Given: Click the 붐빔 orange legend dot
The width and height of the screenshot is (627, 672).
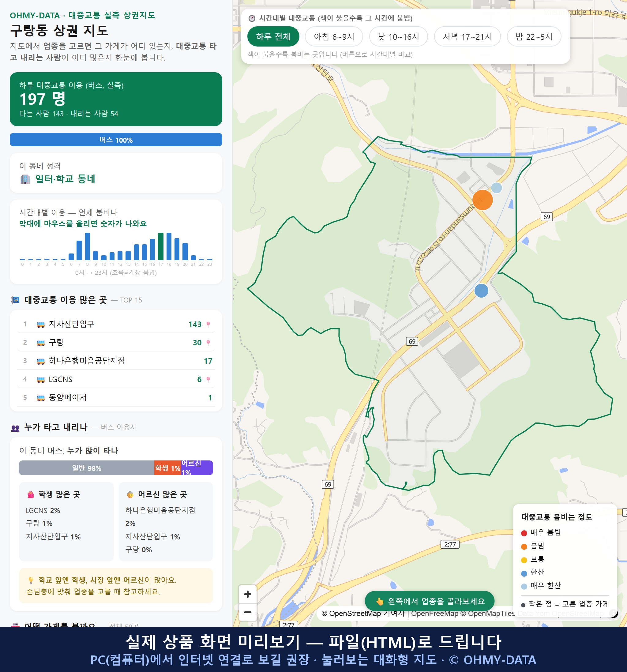Looking at the screenshot, I should tap(524, 546).
